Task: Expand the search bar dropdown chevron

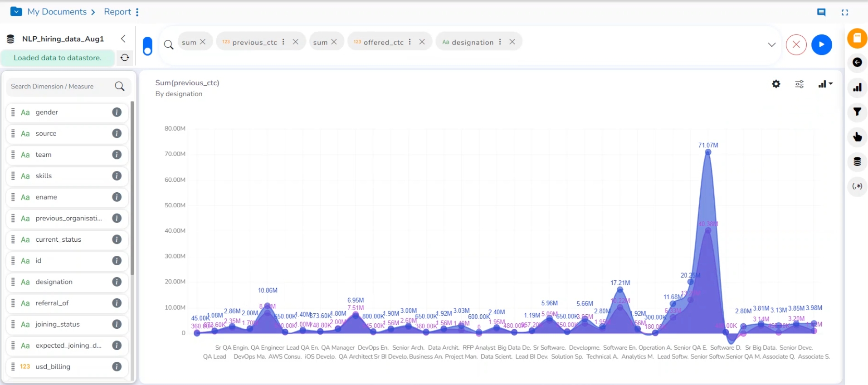Action: point(771,44)
